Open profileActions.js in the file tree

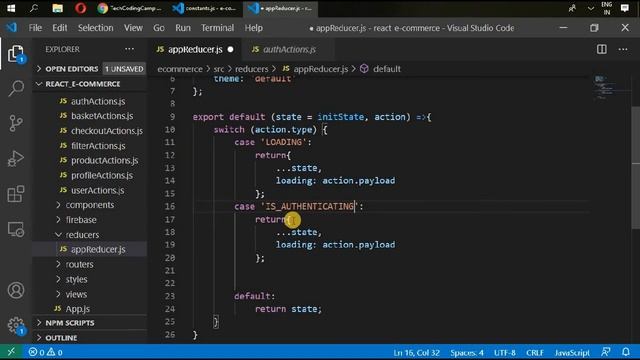pyautogui.click(x=102, y=176)
